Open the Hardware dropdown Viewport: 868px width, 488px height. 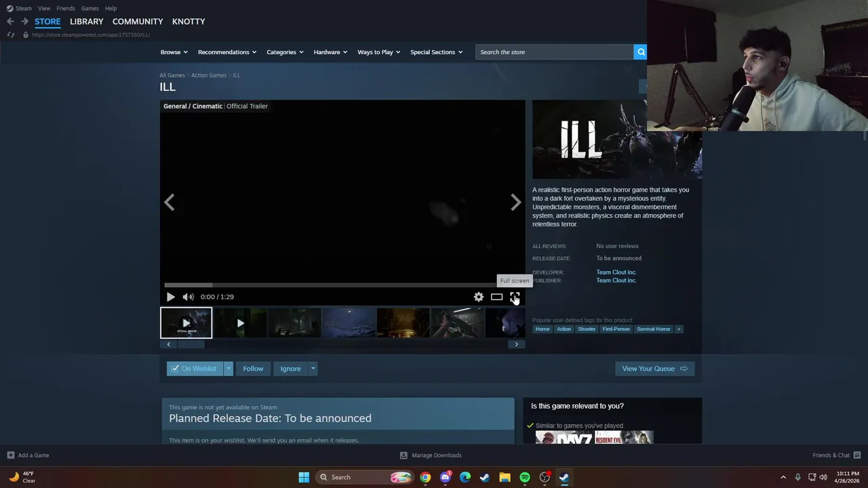(x=330, y=52)
